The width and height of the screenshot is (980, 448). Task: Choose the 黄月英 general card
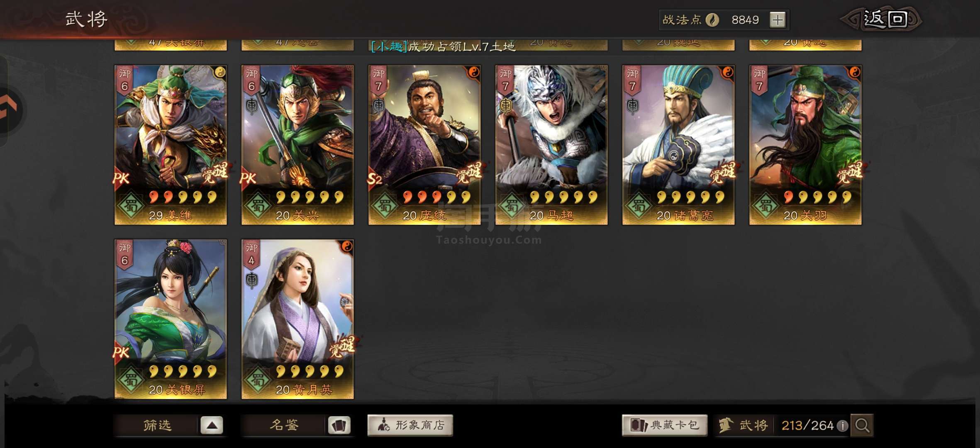pos(297,319)
